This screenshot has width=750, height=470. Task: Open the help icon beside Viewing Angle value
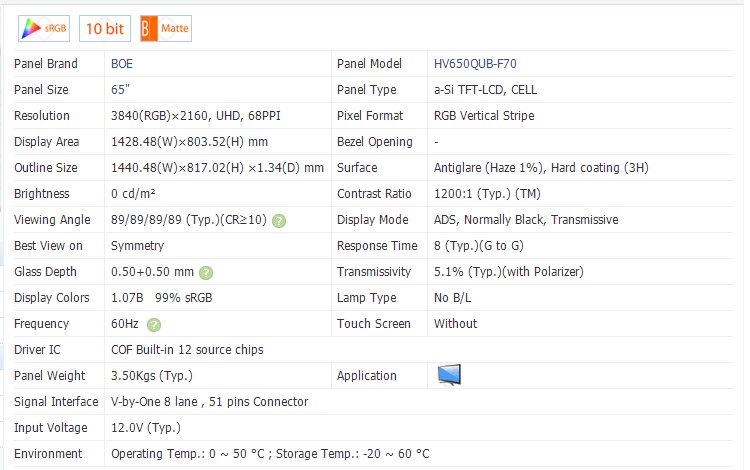(279, 220)
